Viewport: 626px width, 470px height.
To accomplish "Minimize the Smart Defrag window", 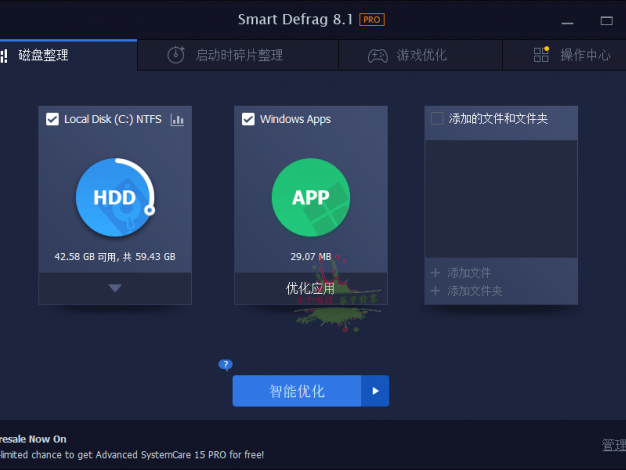I will pos(567,21).
